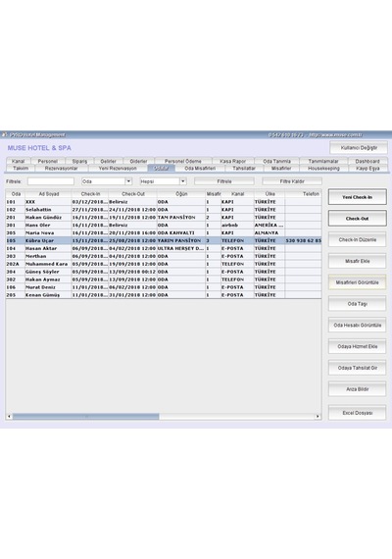Screen dimensions: 392x559
Task: Open Misafirleri Görüntüle
Action: click(x=357, y=282)
